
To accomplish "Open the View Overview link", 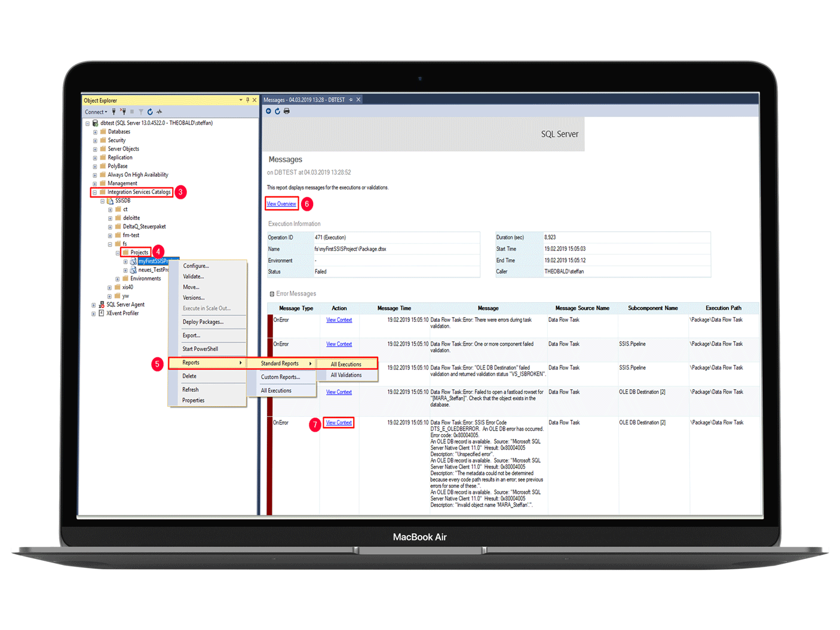I will point(281,204).
